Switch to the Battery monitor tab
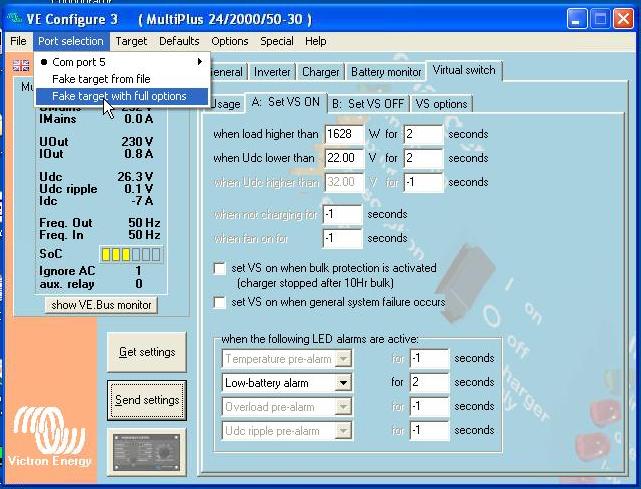Image resolution: width=641 pixels, height=489 pixels. (386, 72)
